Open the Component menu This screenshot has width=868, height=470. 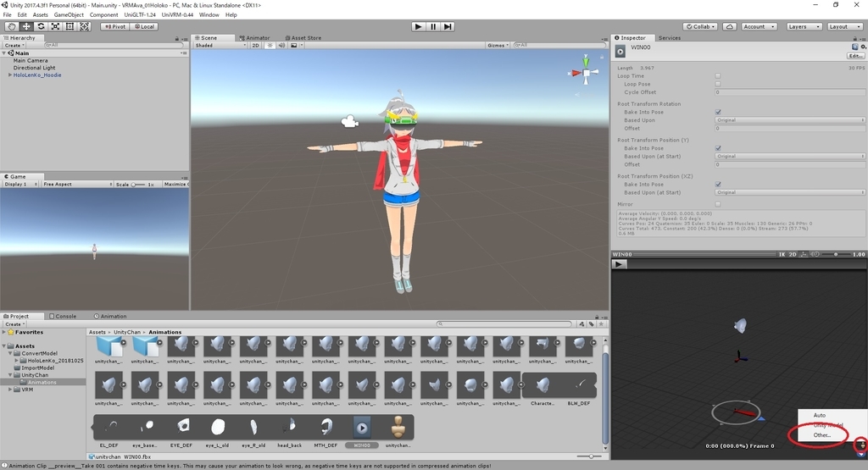coord(103,15)
